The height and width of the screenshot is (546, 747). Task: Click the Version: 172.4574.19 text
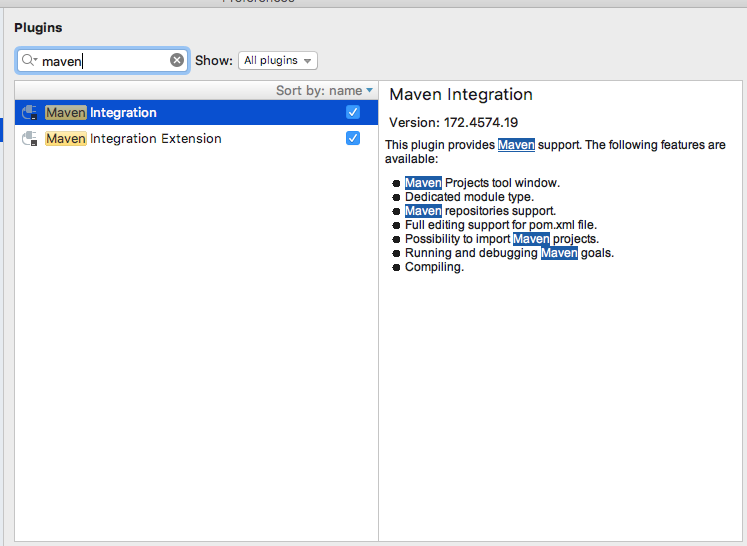coord(454,122)
